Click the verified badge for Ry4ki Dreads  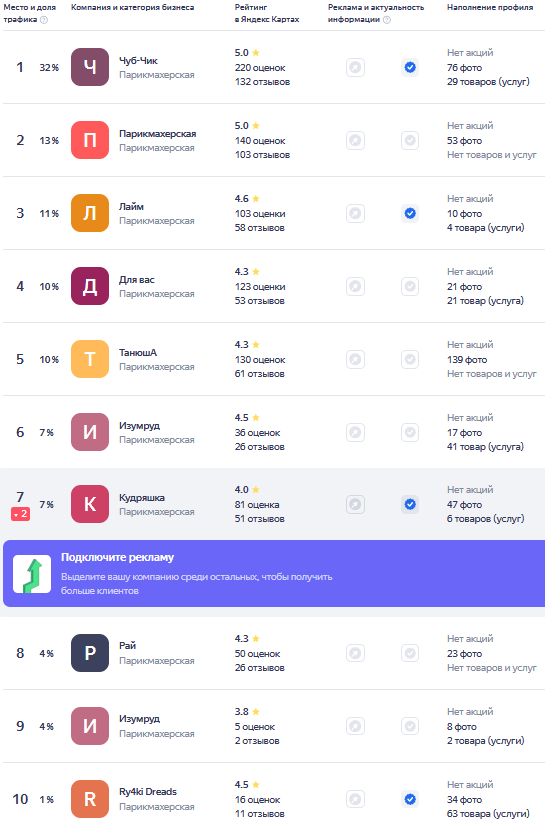(x=410, y=799)
